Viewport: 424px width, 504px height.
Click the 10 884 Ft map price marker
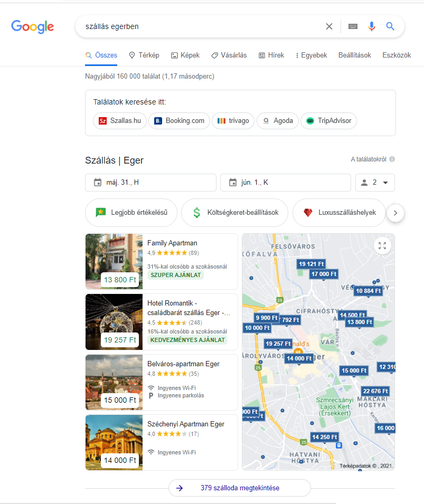368,291
